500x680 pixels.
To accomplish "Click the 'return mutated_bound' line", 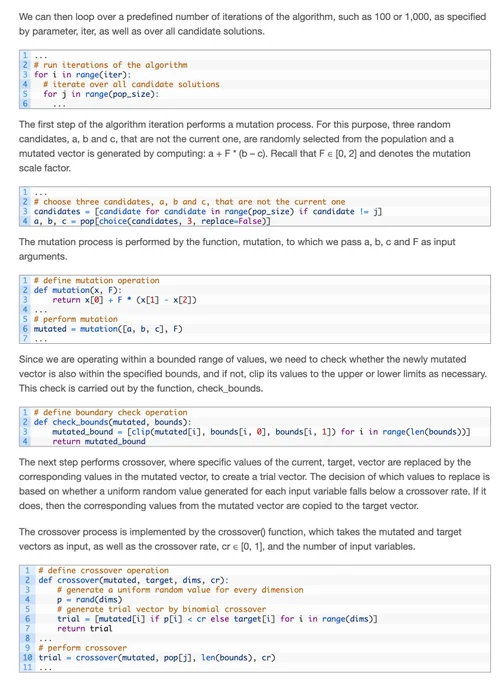I will click(98, 441).
